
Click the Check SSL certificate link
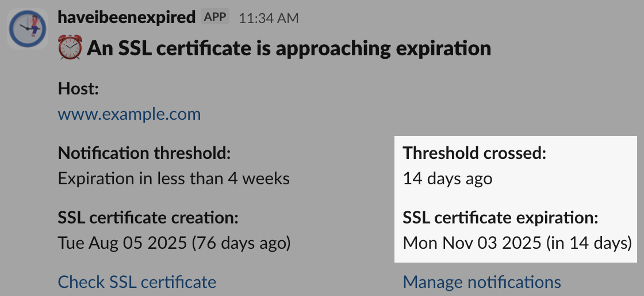(137, 282)
